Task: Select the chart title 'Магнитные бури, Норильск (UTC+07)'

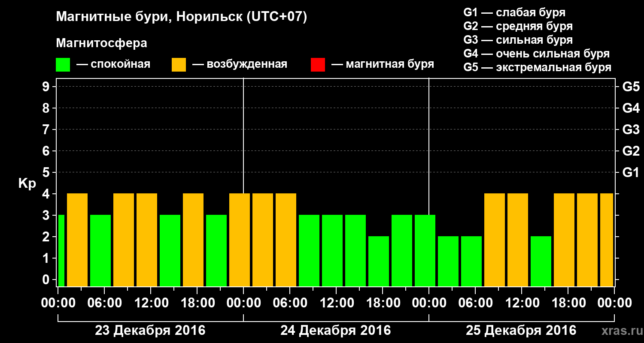Action: (x=182, y=18)
